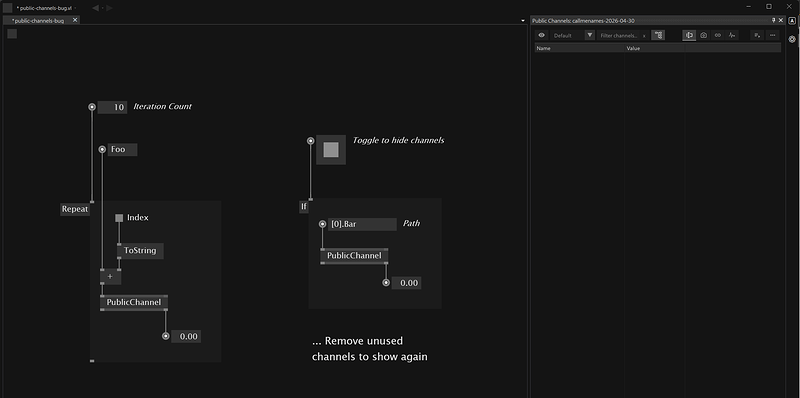The height and width of the screenshot is (398, 800).
Task: Click the link/chain icon in channels toolbar
Action: [718, 35]
